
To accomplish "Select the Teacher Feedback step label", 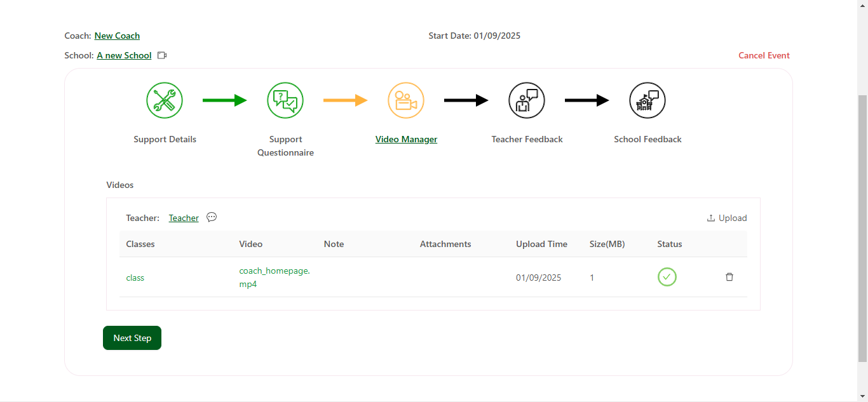I will tap(527, 139).
